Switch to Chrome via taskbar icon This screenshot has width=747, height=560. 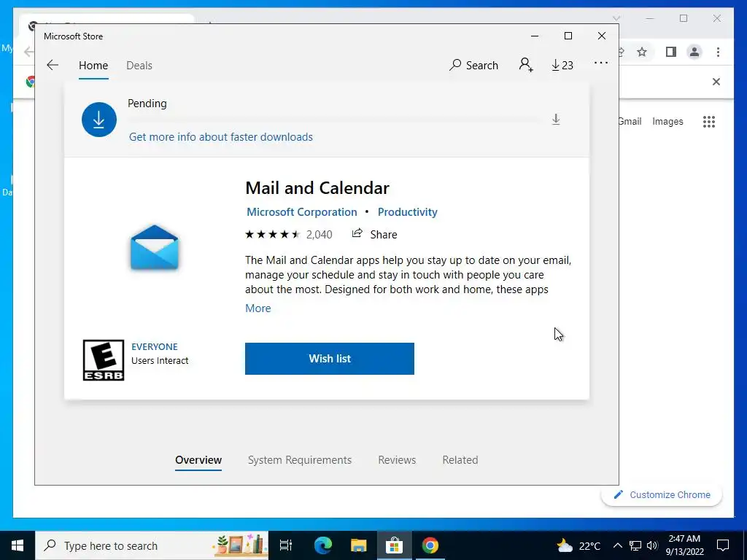tap(430, 545)
